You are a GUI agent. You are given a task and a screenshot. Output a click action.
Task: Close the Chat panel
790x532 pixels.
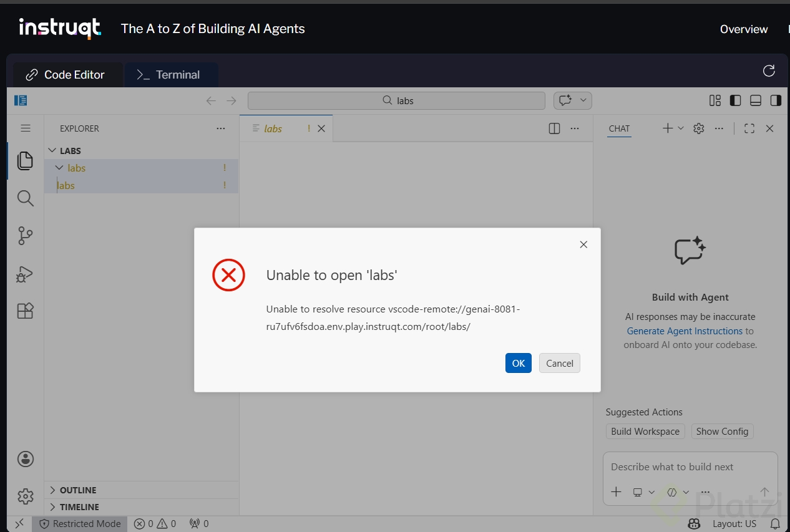tap(769, 128)
